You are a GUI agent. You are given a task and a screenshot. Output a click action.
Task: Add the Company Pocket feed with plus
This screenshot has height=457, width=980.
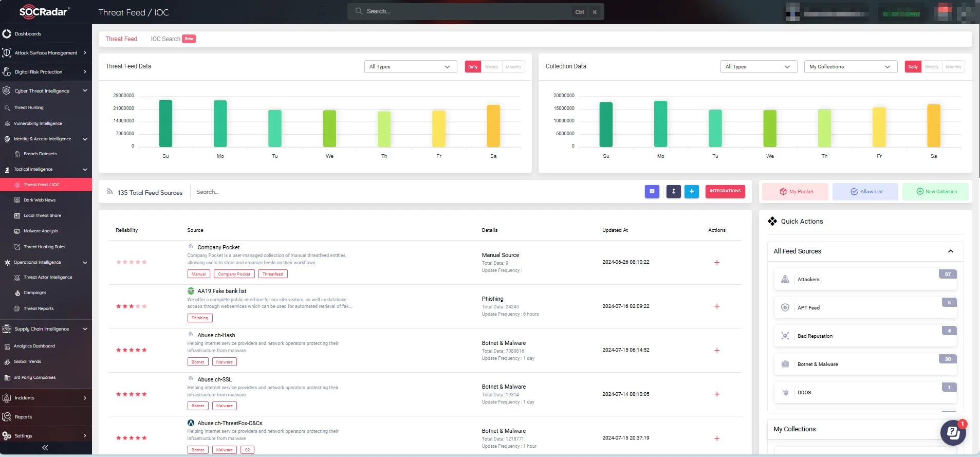[717, 263]
